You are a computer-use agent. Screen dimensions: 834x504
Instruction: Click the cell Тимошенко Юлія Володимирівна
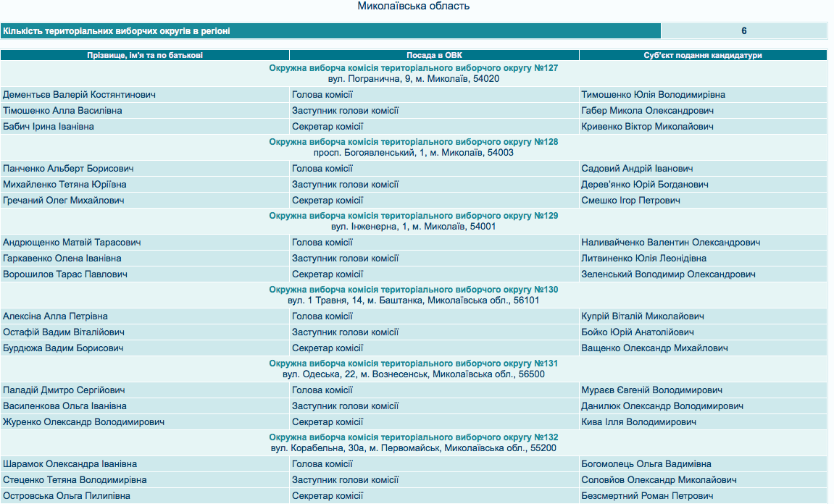pyautogui.click(x=653, y=95)
